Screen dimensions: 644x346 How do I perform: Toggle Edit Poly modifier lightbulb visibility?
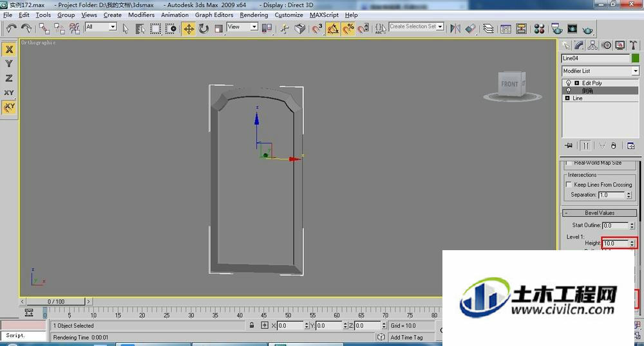pos(569,83)
